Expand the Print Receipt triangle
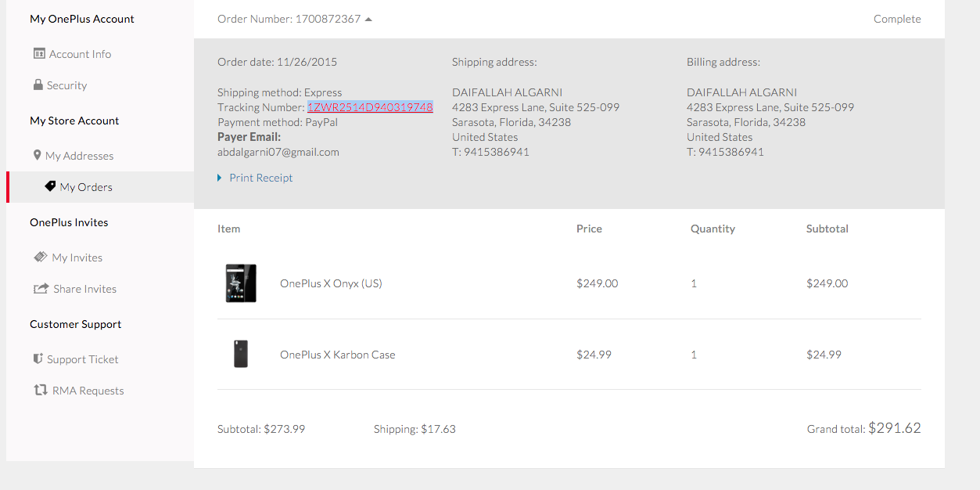Image resolution: width=980 pixels, height=490 pixels. click(x=220, y=178)
